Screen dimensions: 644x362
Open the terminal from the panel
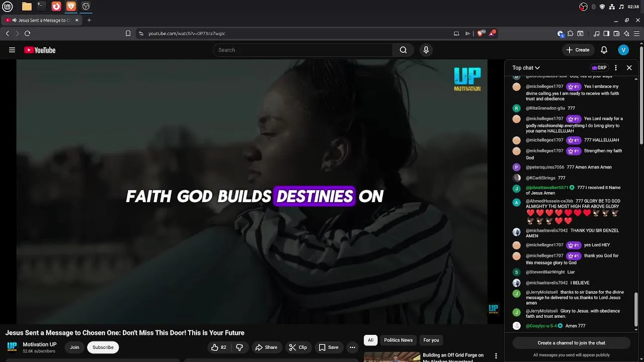coord(41,7)
